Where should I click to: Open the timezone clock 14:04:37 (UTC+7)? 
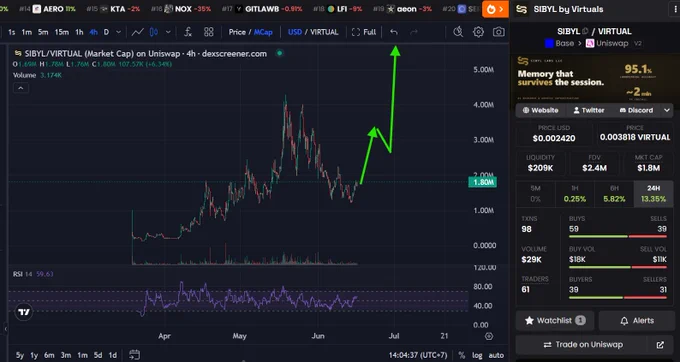(418, 355)
